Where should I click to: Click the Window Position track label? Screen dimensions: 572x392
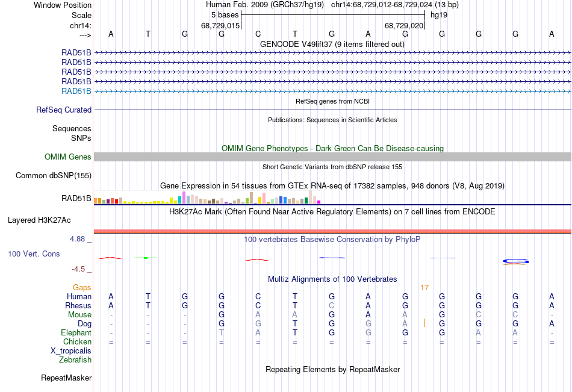coord(63,5)
